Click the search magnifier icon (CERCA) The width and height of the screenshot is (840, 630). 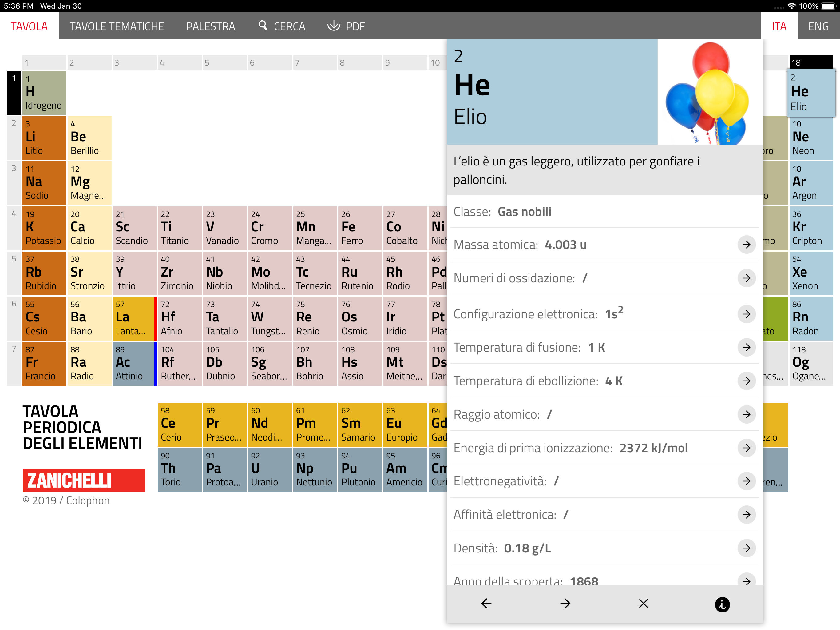tap(262, 26)
